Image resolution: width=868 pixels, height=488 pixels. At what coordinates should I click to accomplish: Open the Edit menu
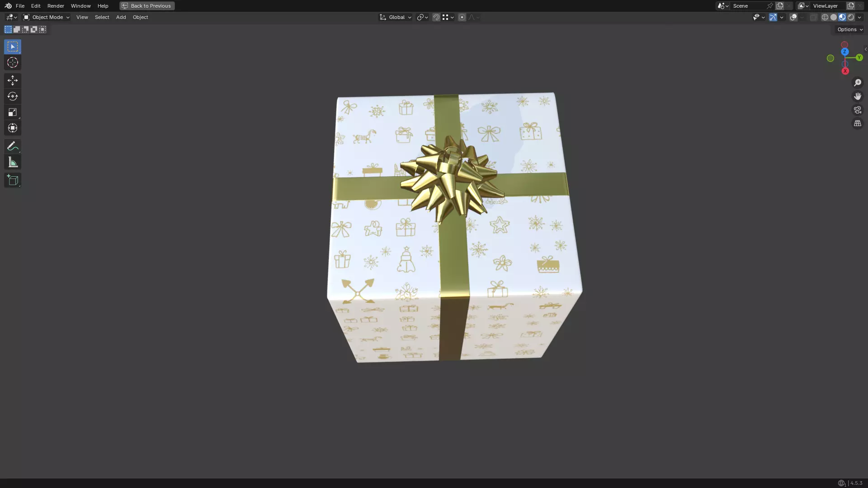(x=36, y=6)
